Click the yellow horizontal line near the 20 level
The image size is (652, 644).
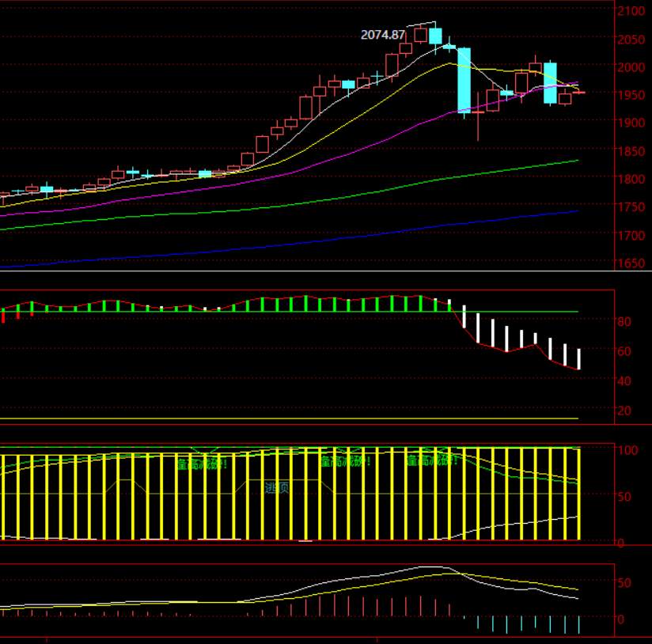pyautogui.click(x=289, y=419)
